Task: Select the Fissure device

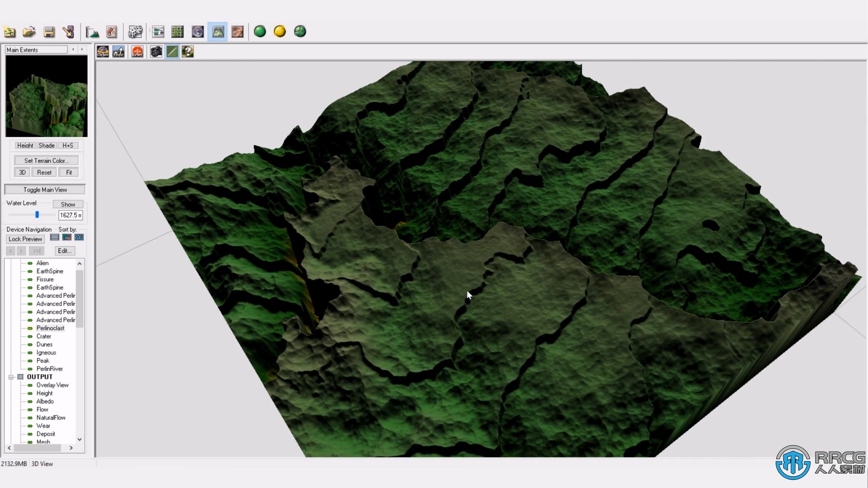Action: pos(45,279)
